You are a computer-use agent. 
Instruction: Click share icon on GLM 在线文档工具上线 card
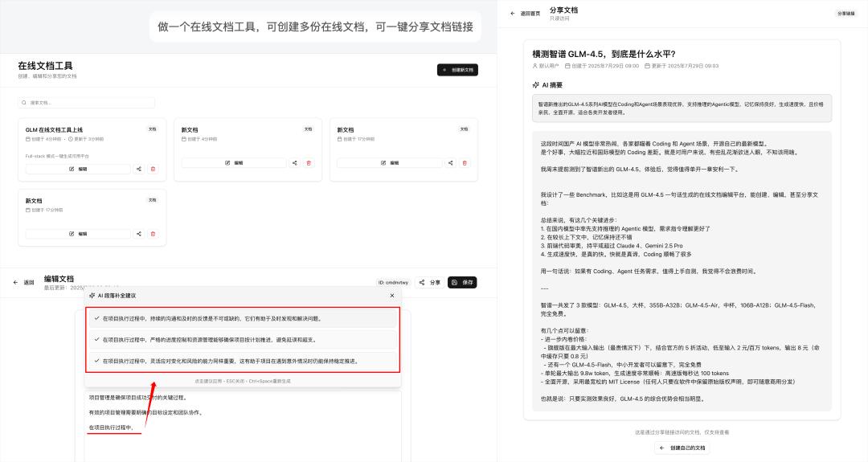pos(139,169)
